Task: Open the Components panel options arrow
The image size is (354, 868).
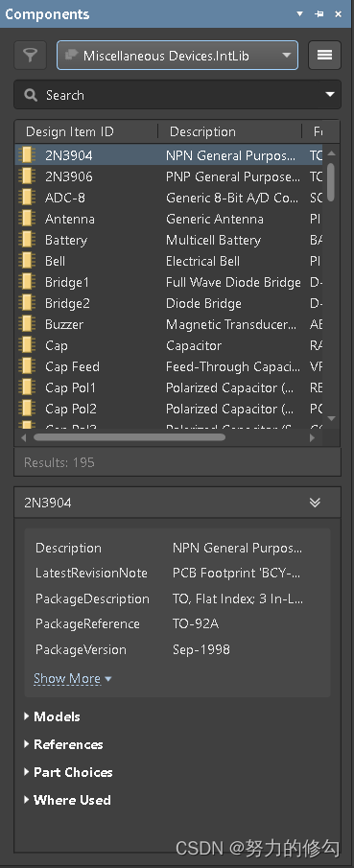Action: pos(299,13)
